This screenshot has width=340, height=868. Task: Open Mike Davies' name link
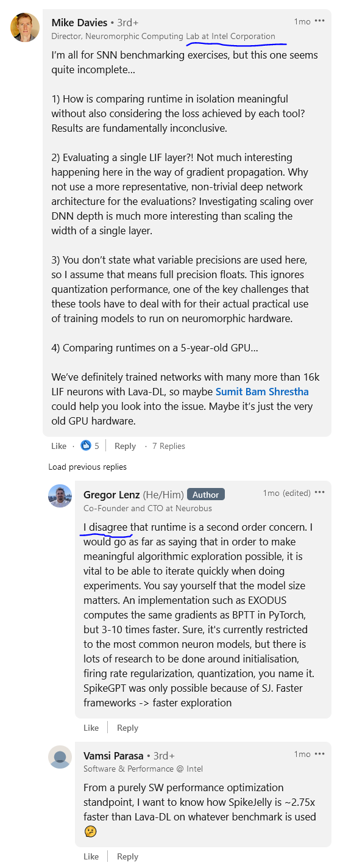(79, 23)
